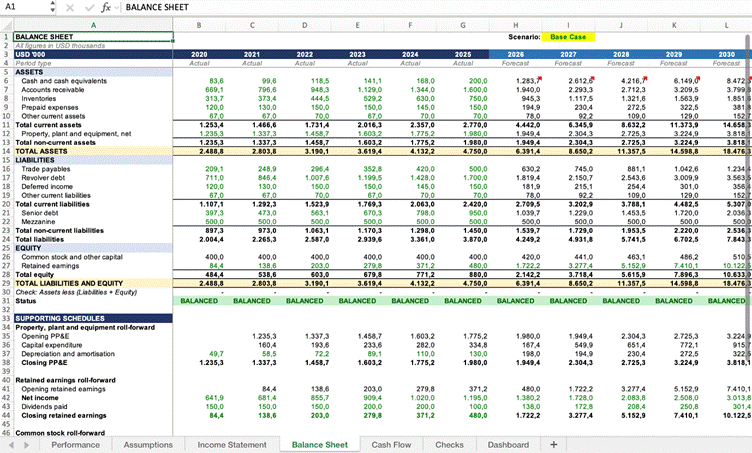This screenshot has width=752, height=453.
Task: Select the 'Accounts receivable' row label
Action: coord(52,90)
